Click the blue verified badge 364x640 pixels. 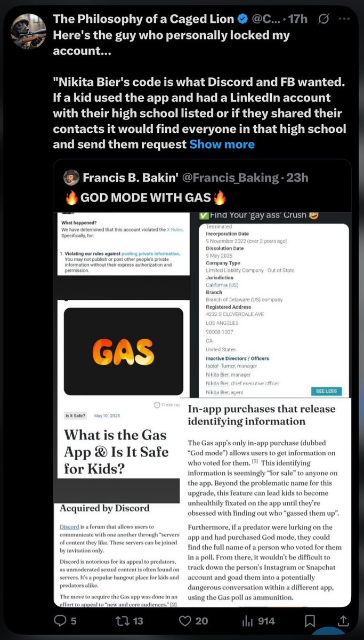pos(242,19)
